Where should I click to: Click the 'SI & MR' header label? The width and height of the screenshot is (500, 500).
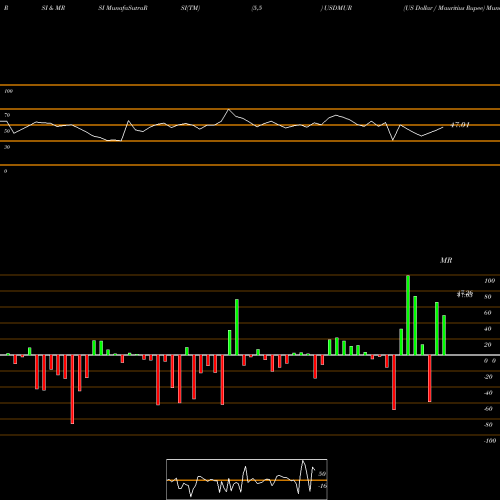[53, 8]
